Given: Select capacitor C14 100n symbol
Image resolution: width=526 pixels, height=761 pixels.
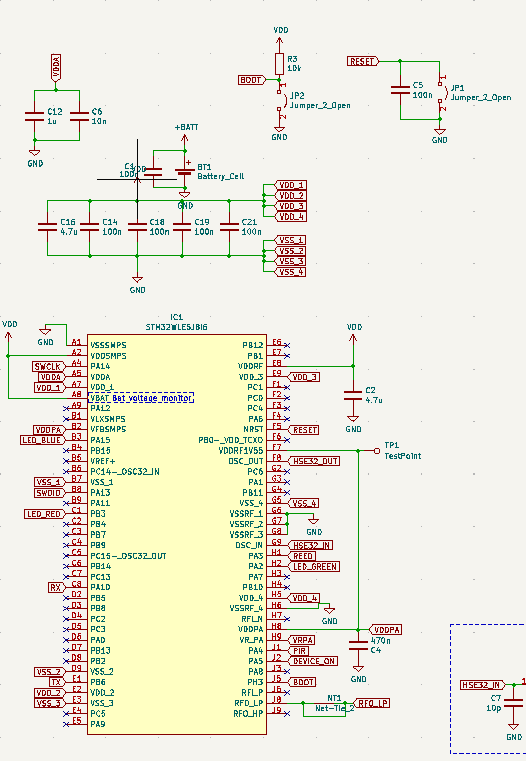Looking at the screenshot, I should 90,227.
